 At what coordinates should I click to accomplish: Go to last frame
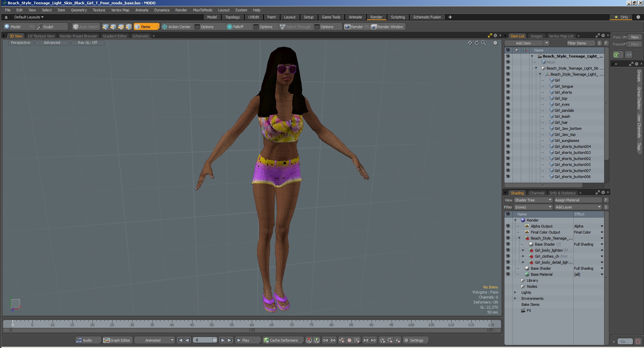pyautogui.click(x=230, y=340)
